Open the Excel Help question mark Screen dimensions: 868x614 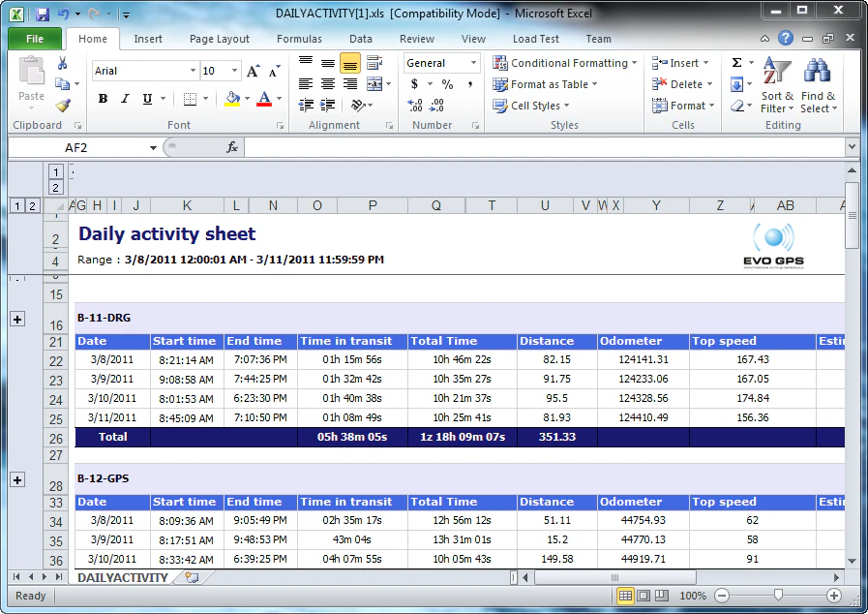tap(786, 39)
